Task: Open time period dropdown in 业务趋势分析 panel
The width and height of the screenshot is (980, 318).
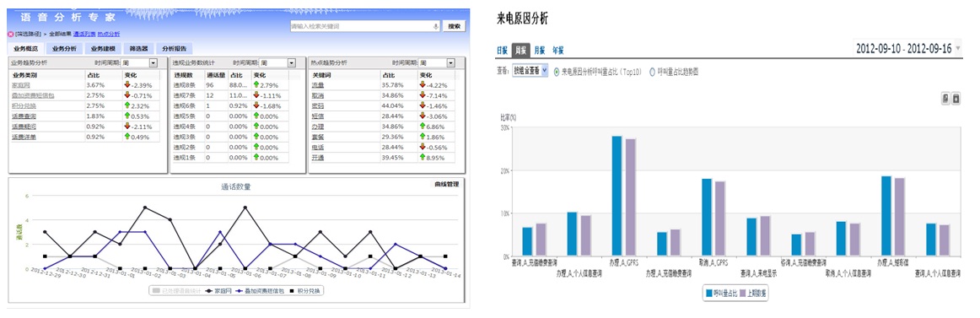Action: [x=153, y=63]
